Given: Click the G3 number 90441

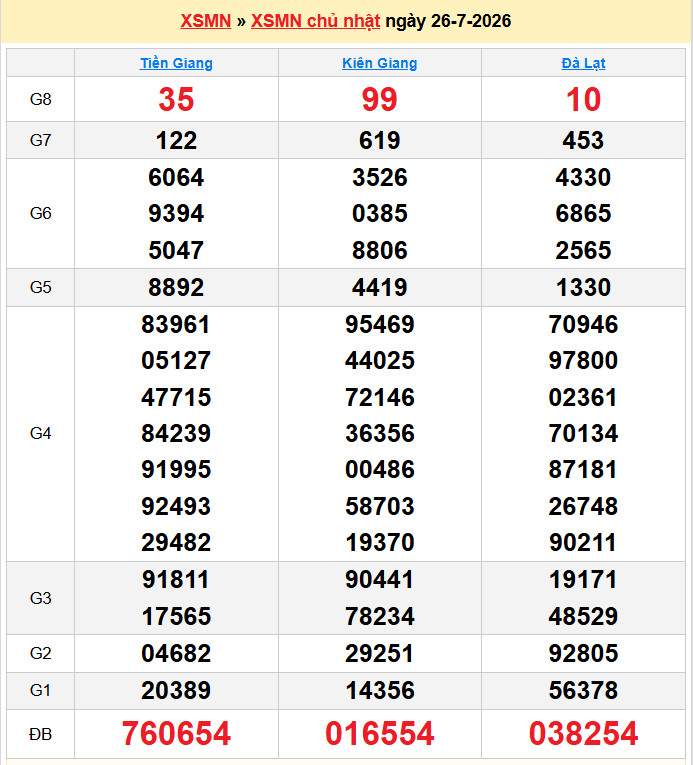Looking at the screenshot, I should click(x=380, y=580).
